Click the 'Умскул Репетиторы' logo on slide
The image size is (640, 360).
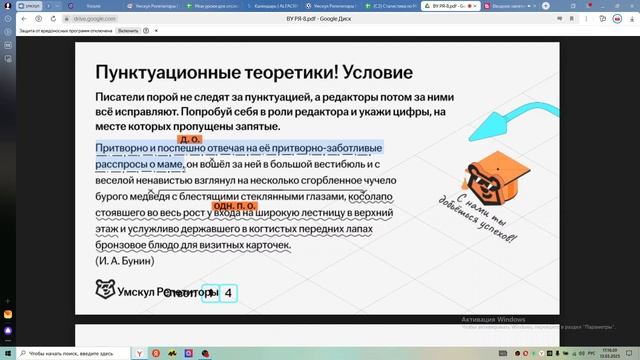[x=157, y=290]
